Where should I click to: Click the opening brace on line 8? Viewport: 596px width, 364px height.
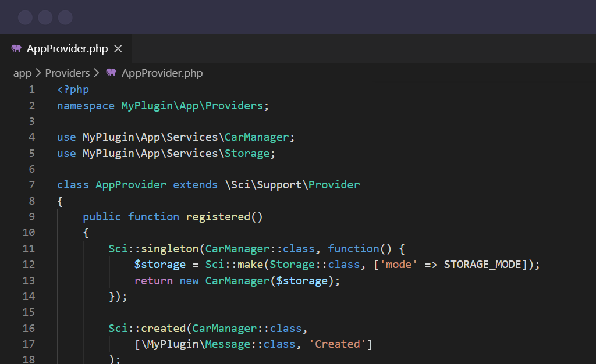(x=60, y=201)
